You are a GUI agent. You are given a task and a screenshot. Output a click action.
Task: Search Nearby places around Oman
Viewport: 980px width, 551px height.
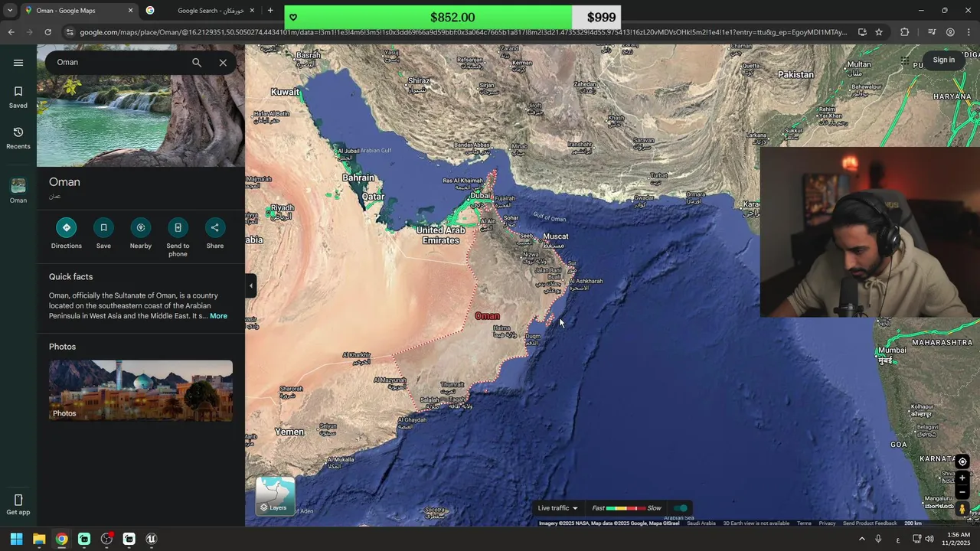pyautogui.click(x=141, y=233)
